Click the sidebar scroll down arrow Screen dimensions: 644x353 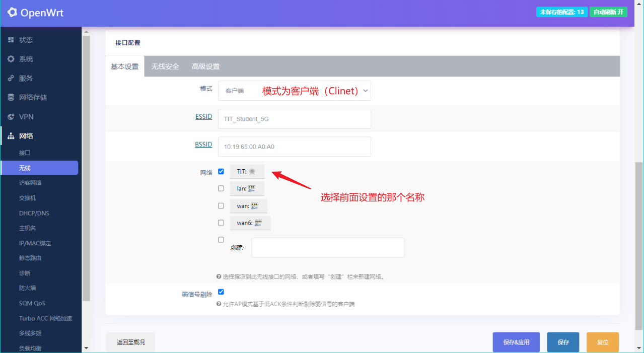(x=86, y=348)
